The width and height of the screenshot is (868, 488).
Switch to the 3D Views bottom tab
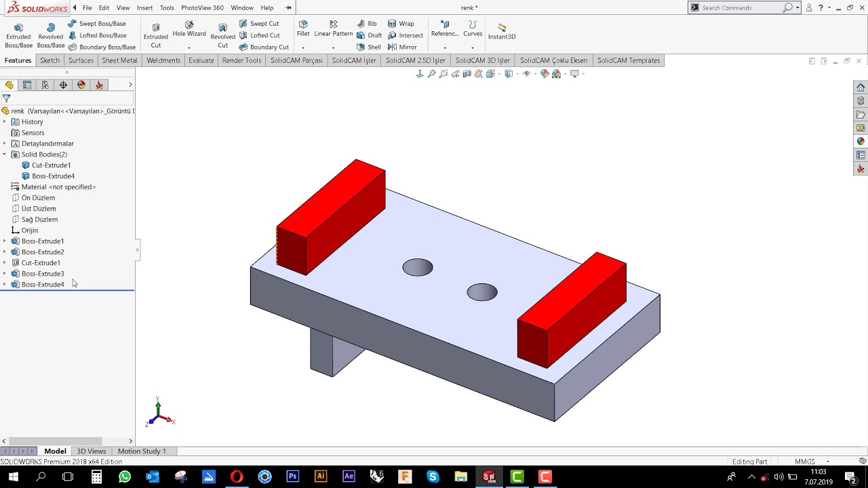pyautogui.click(x=92, y=451)
